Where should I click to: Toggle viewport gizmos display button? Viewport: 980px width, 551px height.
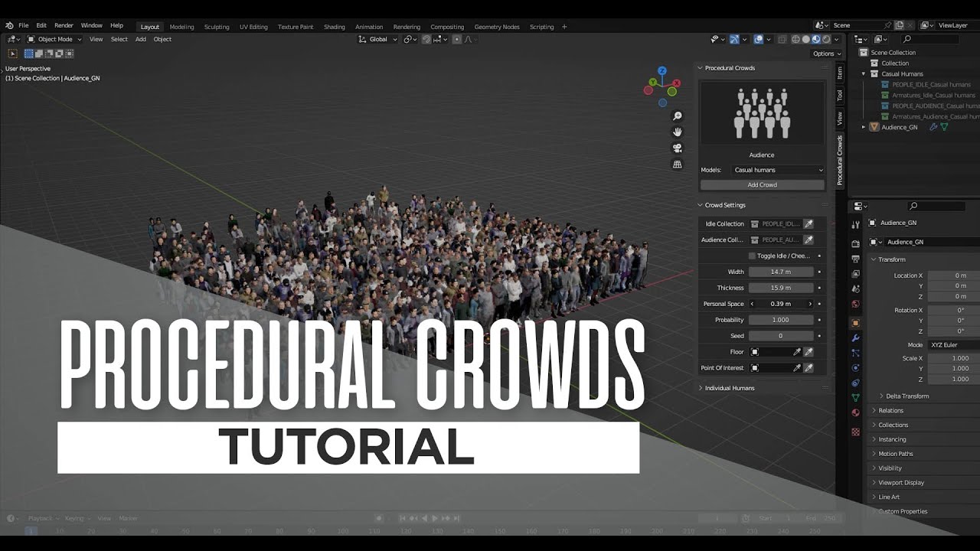tap(734, 39)
